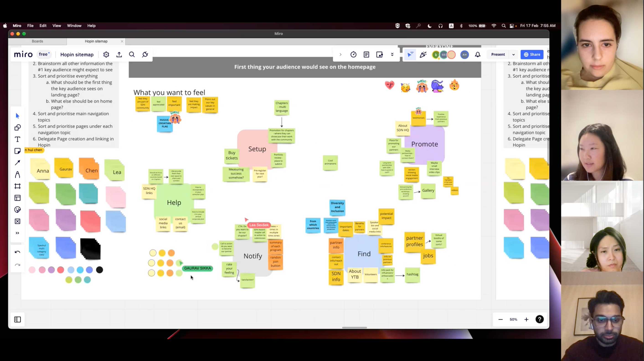The width and height of the screenshot is (644, 361).
Task: View green K collaborator avatar
Action: coord(436,55)
